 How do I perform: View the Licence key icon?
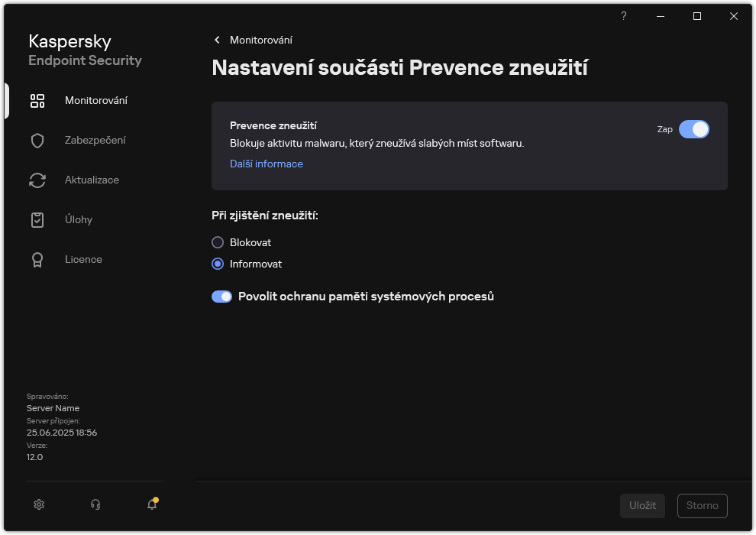click(x=37, y=259)
